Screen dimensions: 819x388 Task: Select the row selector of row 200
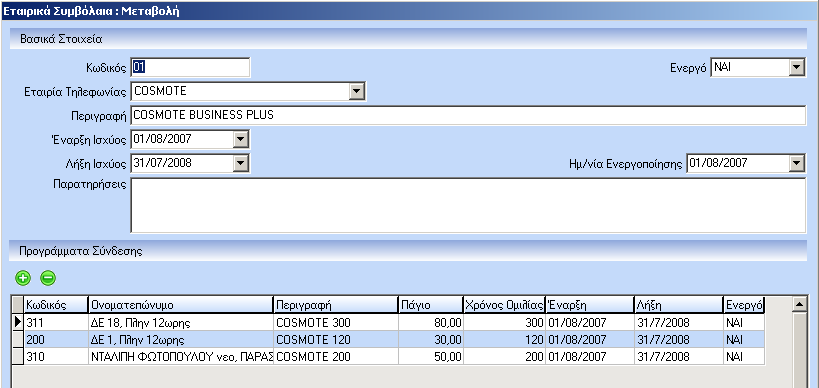point(18,339)
